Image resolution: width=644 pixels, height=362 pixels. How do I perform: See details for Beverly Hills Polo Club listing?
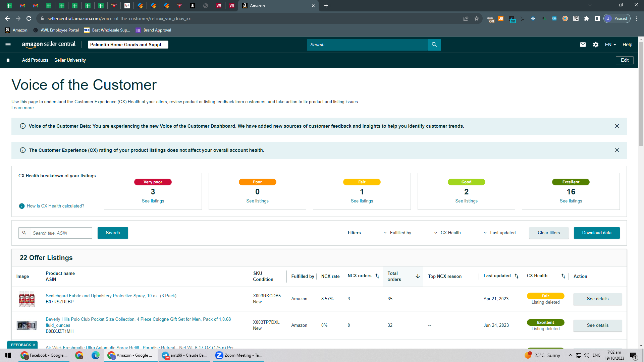597,325
